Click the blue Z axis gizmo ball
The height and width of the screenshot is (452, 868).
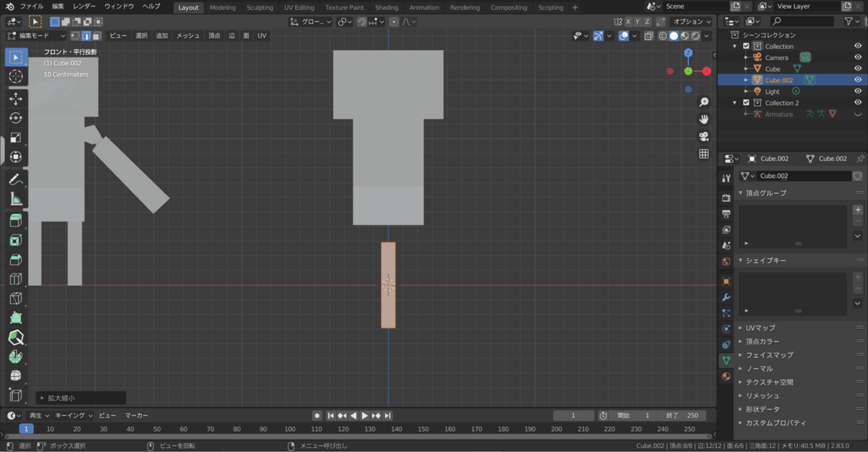tap(688, 53)
